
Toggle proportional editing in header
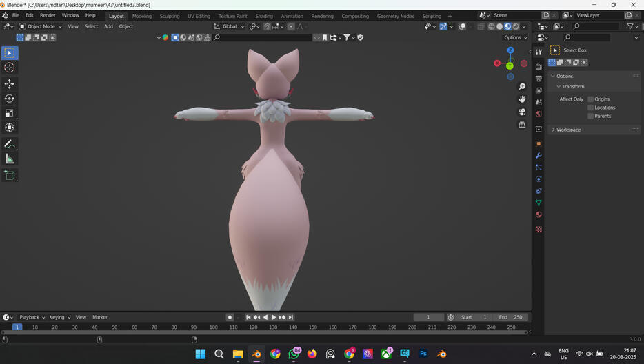(291, 26)
